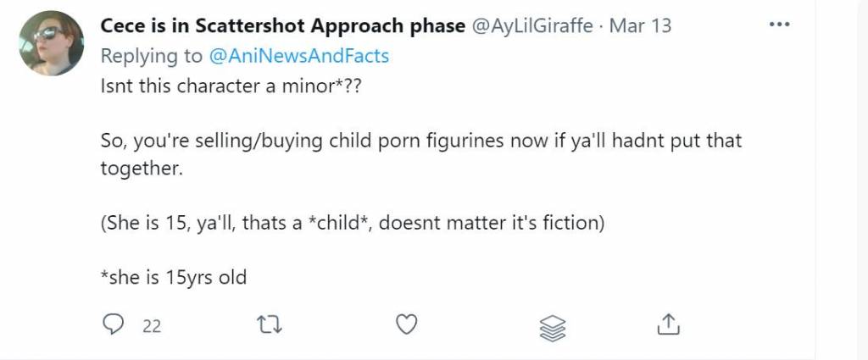This screenshot has height=360, width=868.
Task: Like the tweet with the heart icon
Action: pyautogui.click(x=408, y=324)
